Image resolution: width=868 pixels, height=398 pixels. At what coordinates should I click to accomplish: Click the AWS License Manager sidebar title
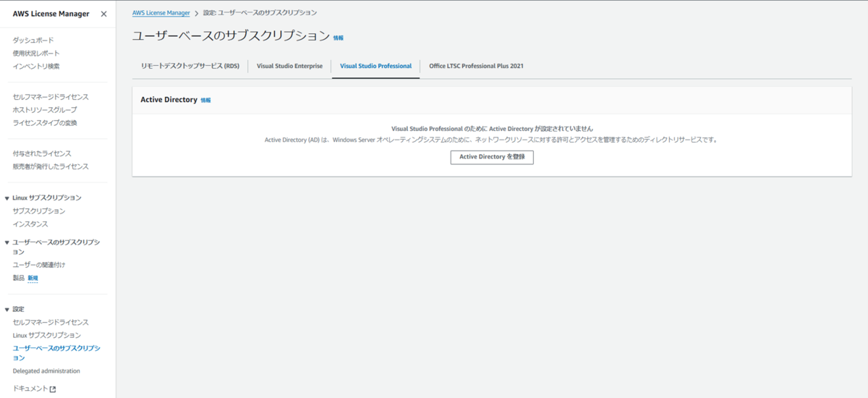pyautogui.click(x=51, y=14)
